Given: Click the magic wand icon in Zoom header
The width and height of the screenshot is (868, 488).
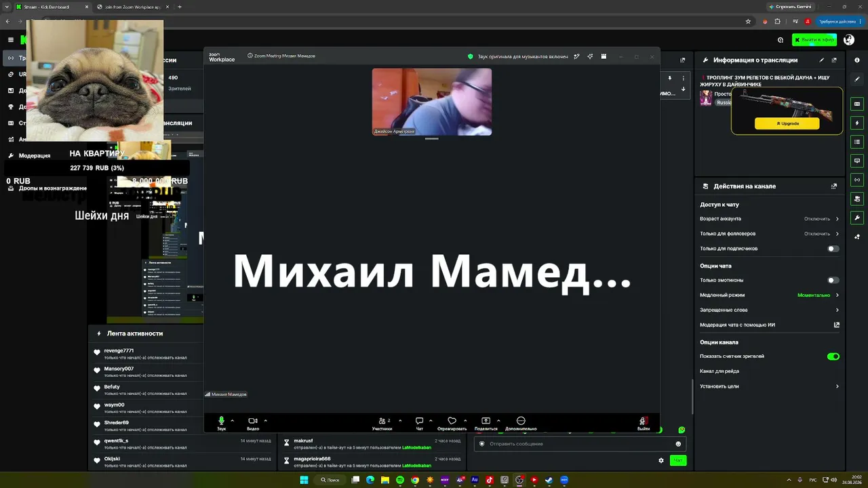Looking at the screenshot, I should click(576, 56).
